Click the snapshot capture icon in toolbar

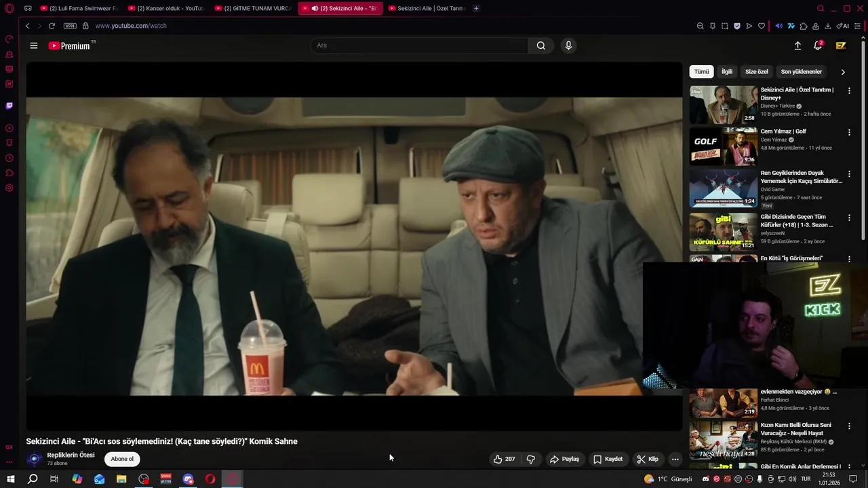(725, 26)
